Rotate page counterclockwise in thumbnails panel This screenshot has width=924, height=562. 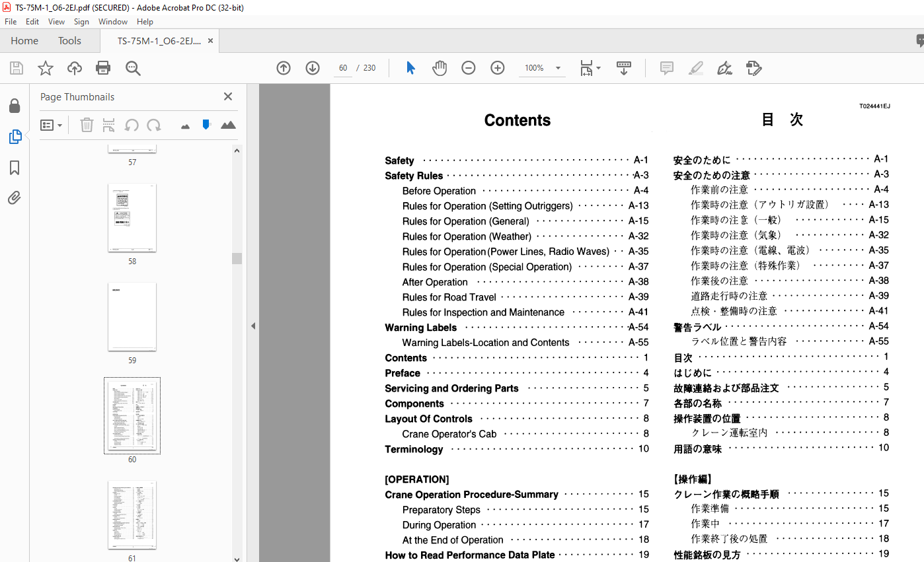(x=132, y=125)
